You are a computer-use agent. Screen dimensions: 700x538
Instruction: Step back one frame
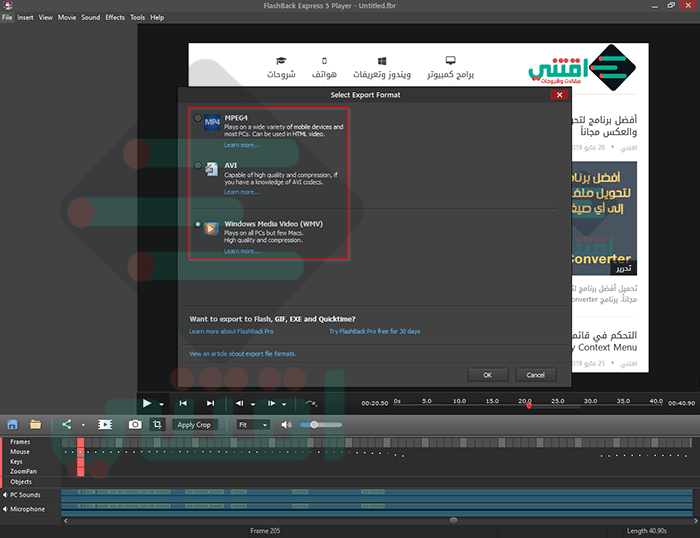(x=240, y=403)
